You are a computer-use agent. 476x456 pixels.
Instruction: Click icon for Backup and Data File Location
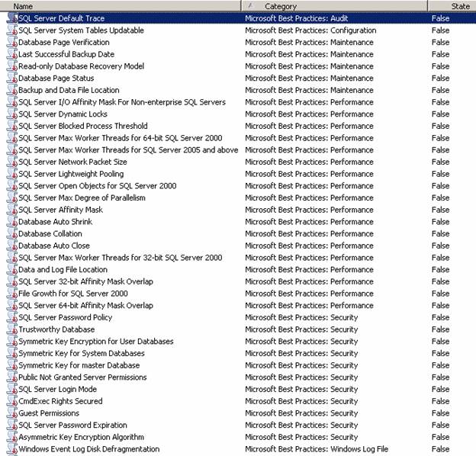pyautogui.click(x=12, y=90)
